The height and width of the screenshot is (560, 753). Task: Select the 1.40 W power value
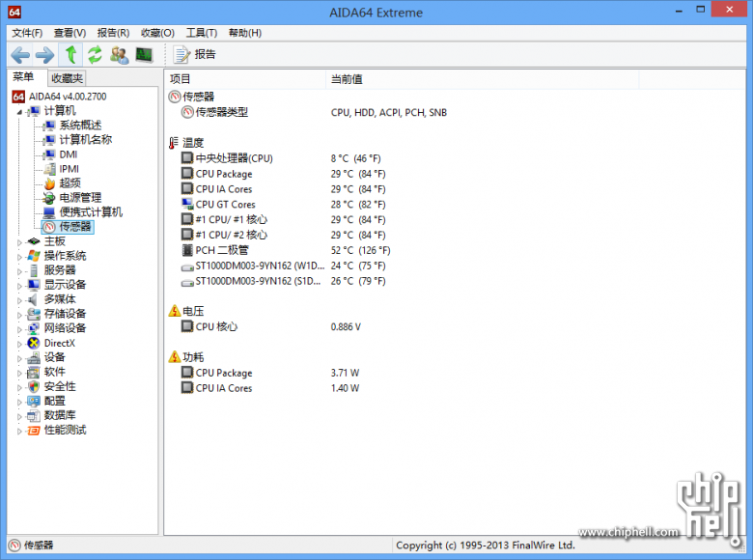click(x=345, y=388)
